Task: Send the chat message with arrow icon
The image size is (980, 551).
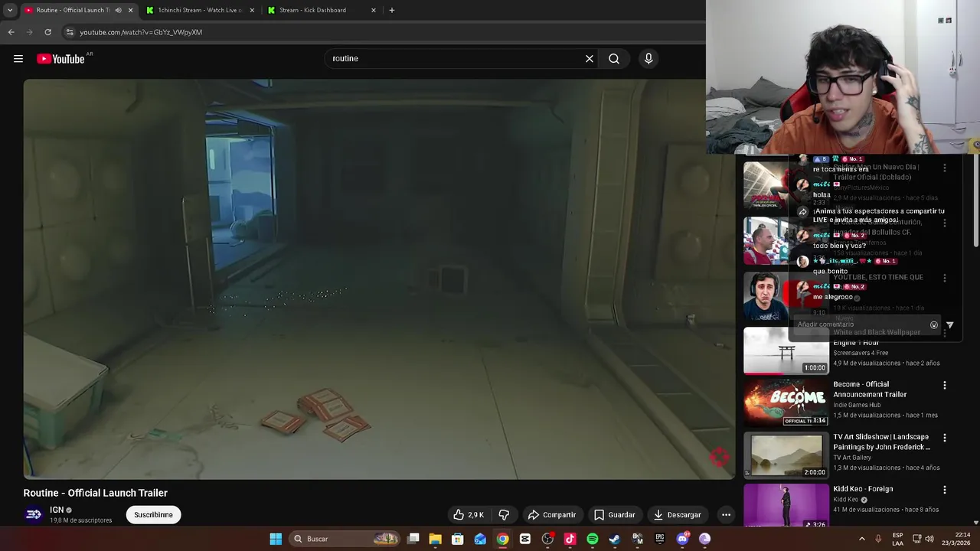Action: [949, 325]
